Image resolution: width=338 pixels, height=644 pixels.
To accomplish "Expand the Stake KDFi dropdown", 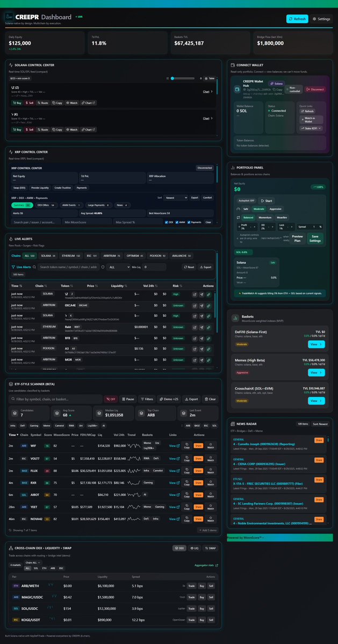I will (311, 129).
